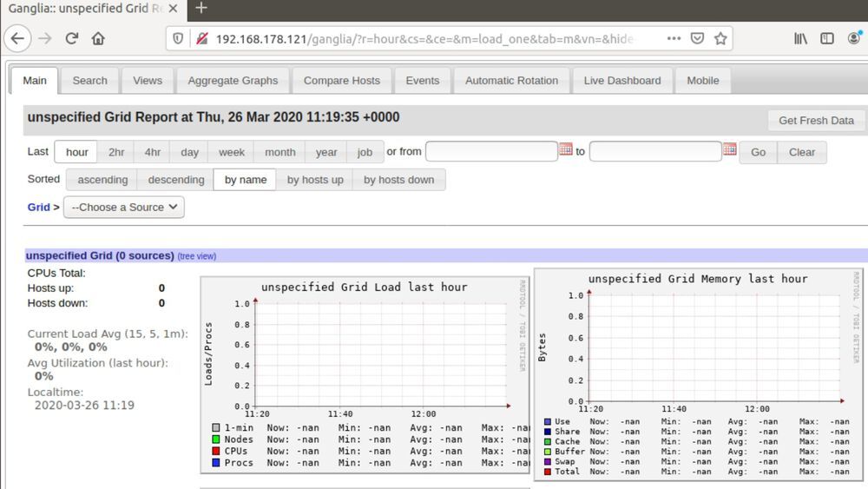Screen dimensions: 868x489
Task: Set sorting to 'by hosts down'
Action: coord(398,180)
